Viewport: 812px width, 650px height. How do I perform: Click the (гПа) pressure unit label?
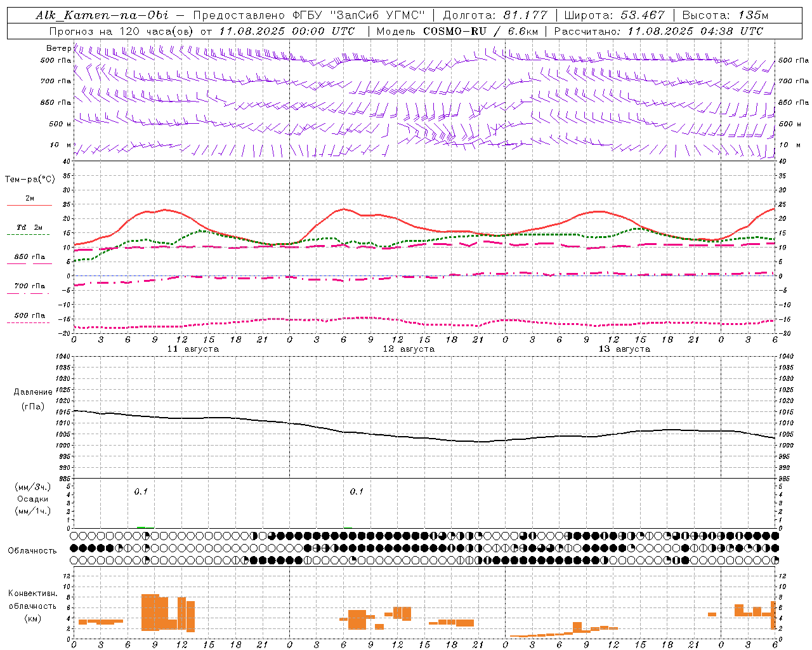(x=33, y=407)
